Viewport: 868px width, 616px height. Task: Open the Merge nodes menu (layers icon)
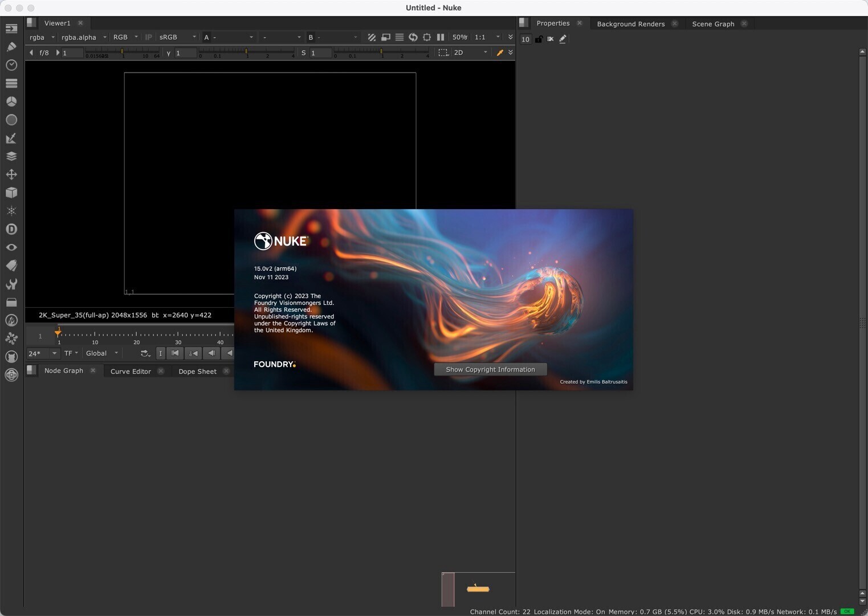11,156
